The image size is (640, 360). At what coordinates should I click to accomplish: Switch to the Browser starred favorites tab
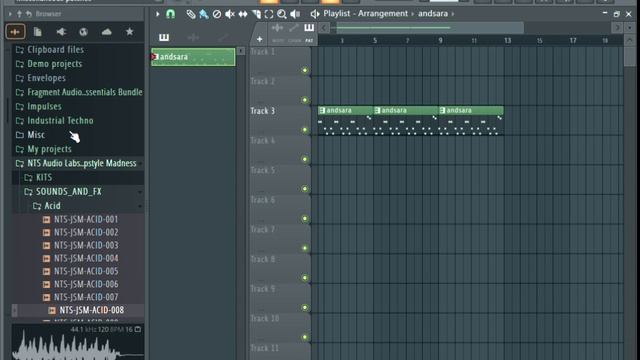pos(129,32)
